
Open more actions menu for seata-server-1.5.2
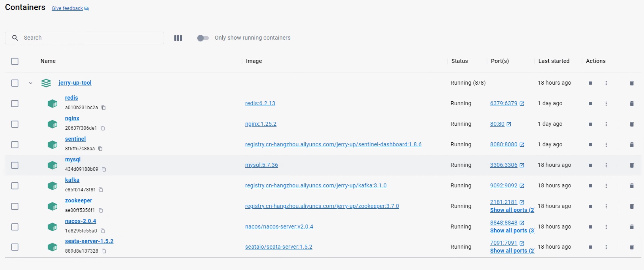click(x=606, y=247)
